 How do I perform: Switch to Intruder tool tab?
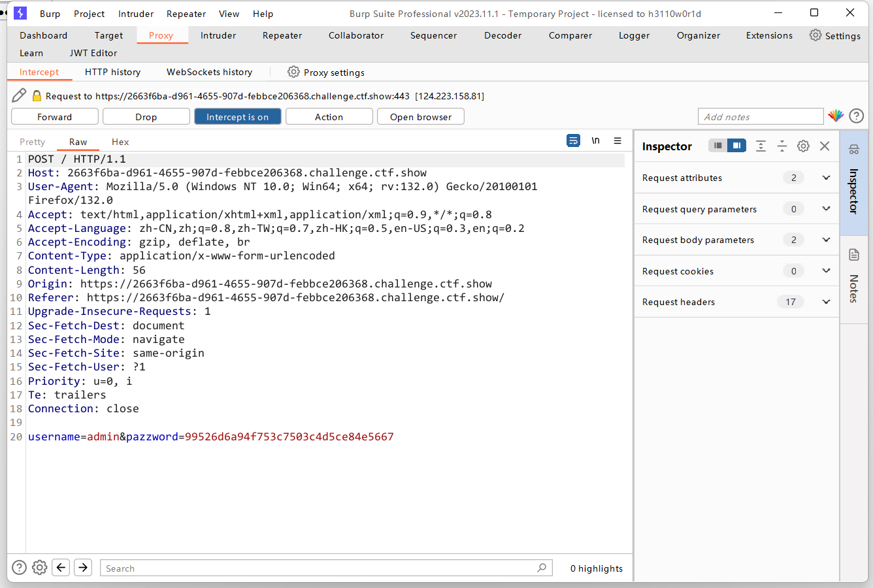click(218, 35)
